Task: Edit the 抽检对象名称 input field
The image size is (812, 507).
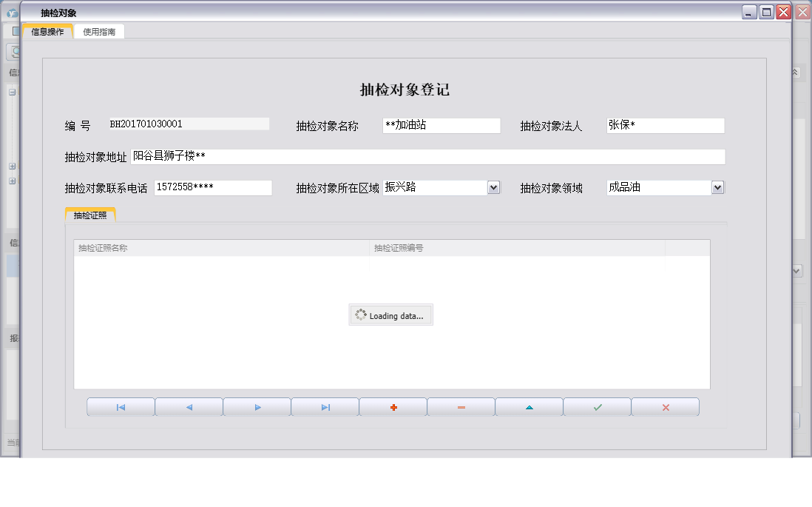Action: pos(441,125)
